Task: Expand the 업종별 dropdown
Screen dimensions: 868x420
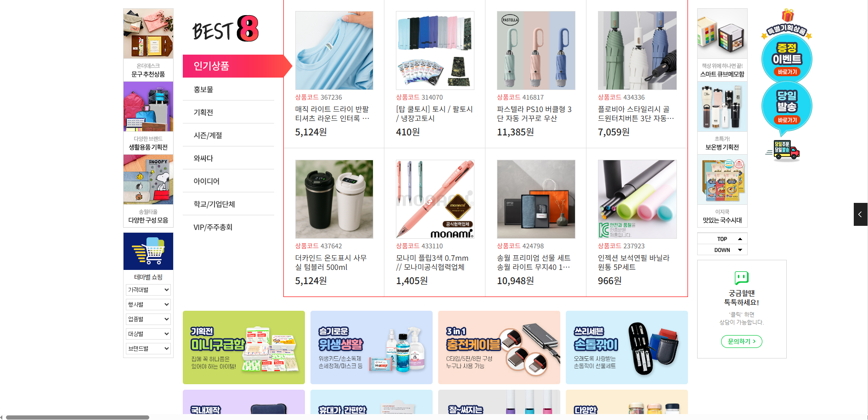Action: [148, 319]
